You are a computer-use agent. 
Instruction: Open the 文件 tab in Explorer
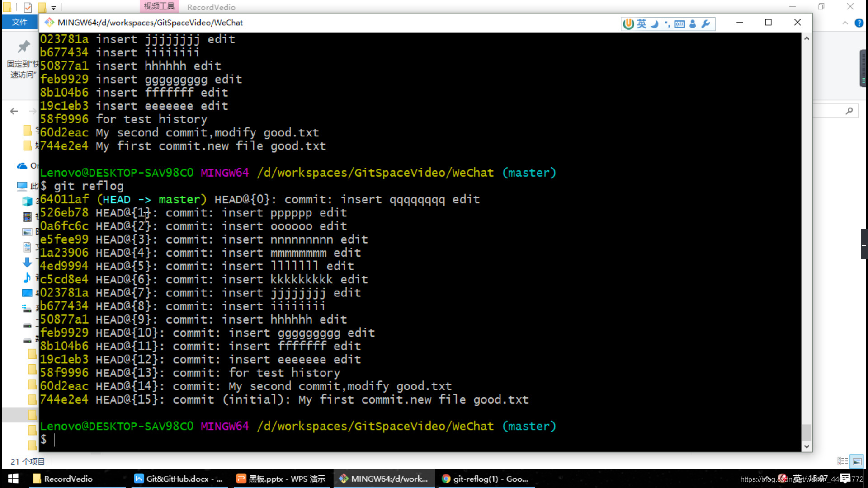[x=19, y=22]
